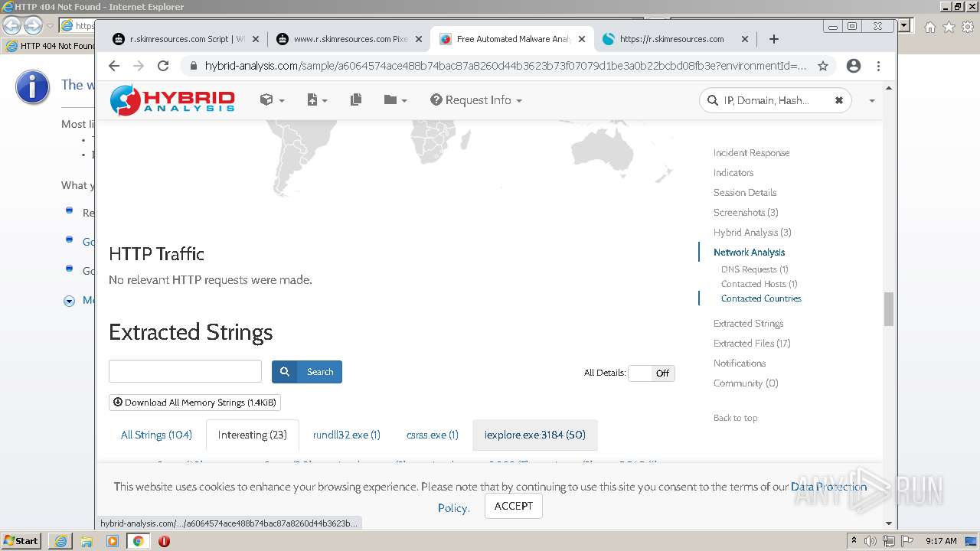
Task: Open the Chrome profile avatar
Action: [x=854, y=66]
